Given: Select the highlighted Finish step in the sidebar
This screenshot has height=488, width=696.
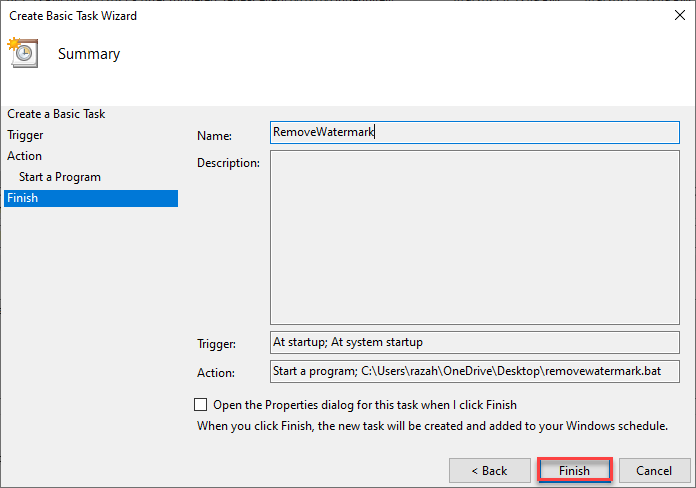Looking at the screenshot, I should pos(23,198).
